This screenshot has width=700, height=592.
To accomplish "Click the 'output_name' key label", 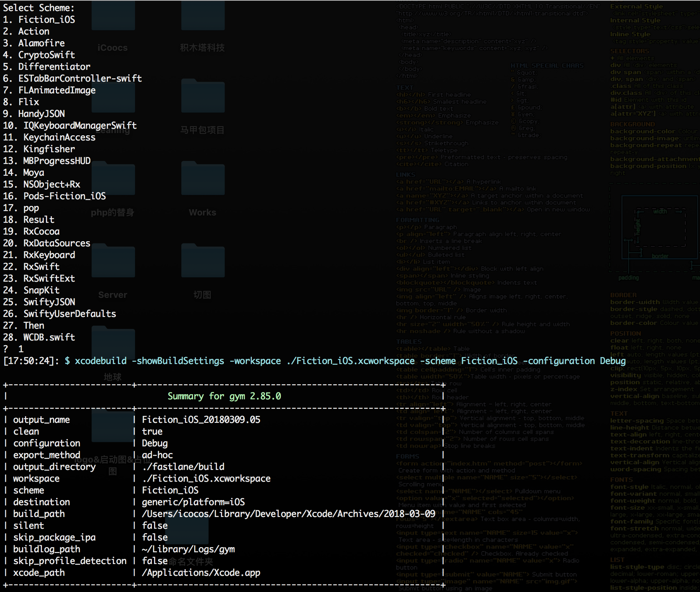I will [42, 420].
